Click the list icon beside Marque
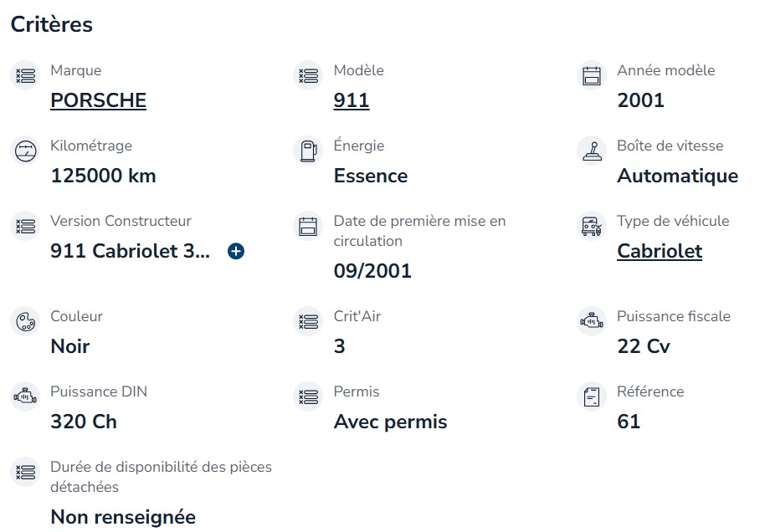 pos(25,75)
